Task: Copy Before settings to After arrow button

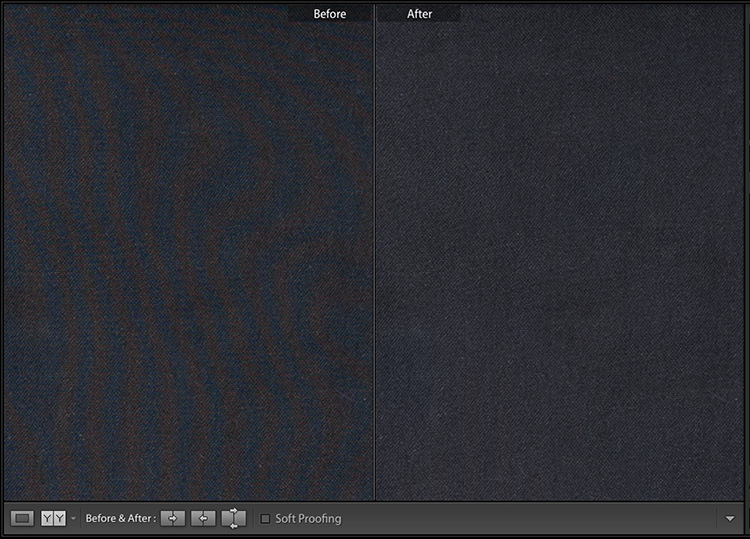Action: (x=173, y=518)
